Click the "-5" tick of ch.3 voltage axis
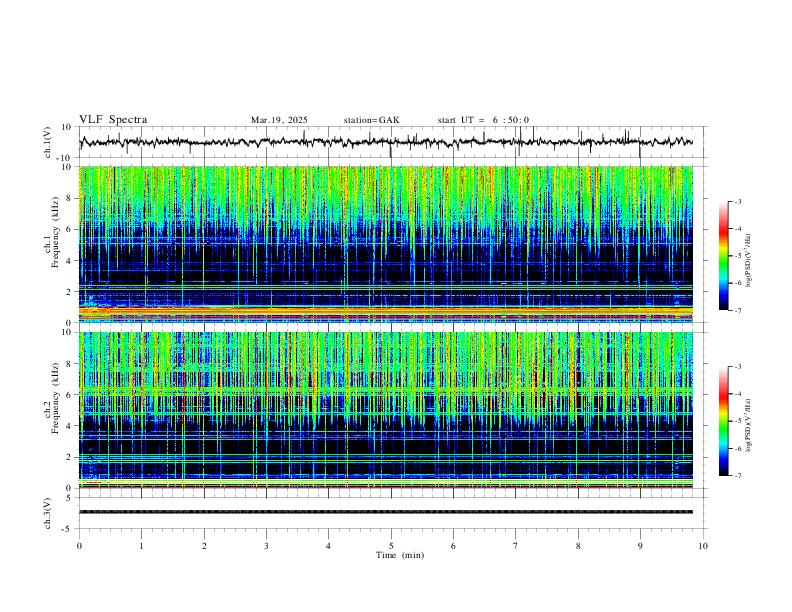 [68, 529]
